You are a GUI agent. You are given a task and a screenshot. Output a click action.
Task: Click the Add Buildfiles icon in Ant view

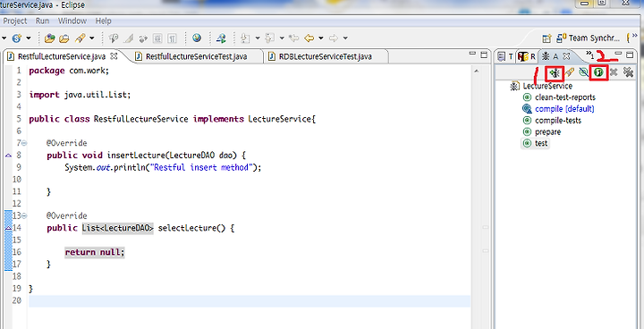pyautogui.click(x=555, y=72)
